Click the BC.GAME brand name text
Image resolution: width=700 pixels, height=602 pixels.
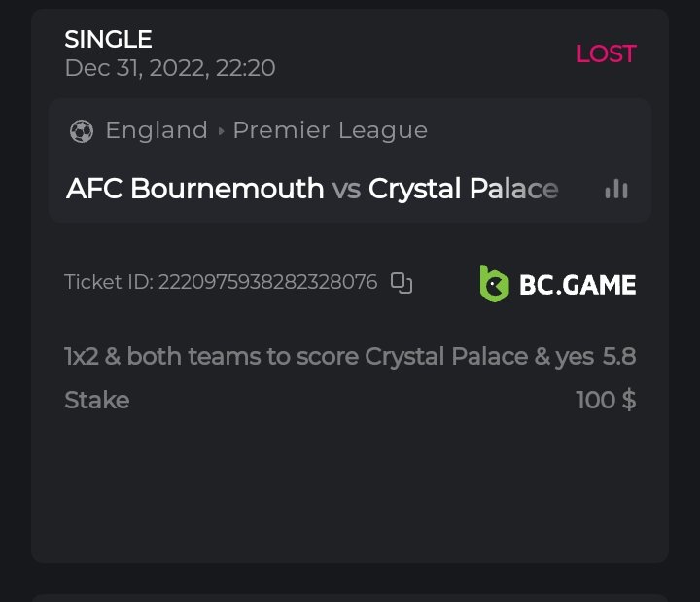(x=577, y=284)
